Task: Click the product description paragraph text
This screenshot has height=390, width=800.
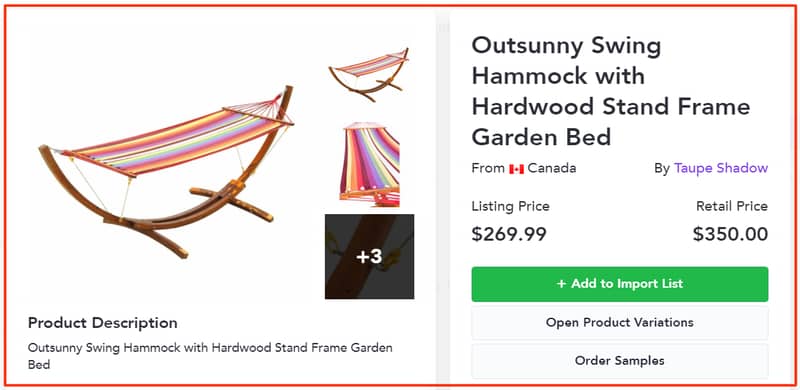Action: click(210, 356)
